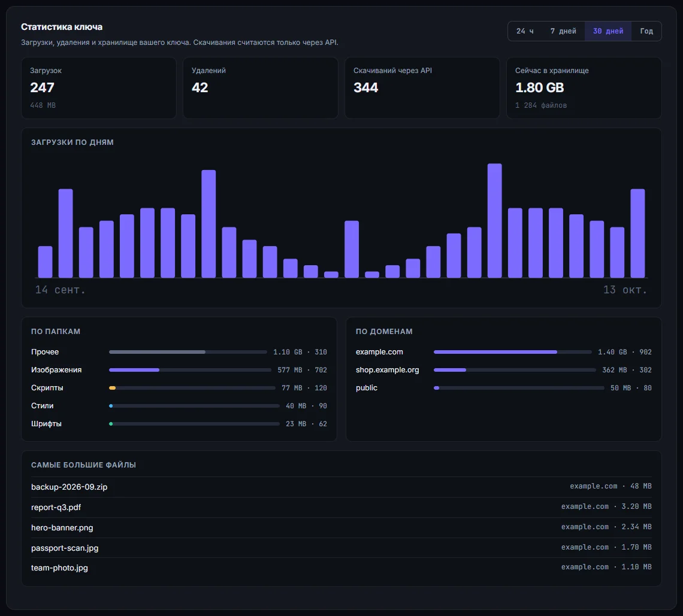Switch statistics to the Год range
Viewport: 683px width, 616px height.
646,31
